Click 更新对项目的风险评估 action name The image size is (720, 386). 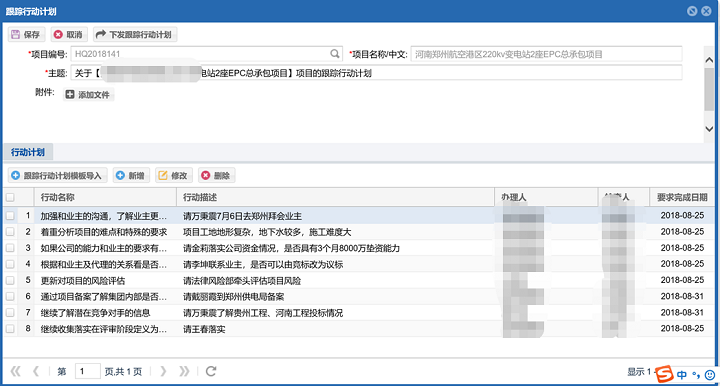[x=83, y=280]
